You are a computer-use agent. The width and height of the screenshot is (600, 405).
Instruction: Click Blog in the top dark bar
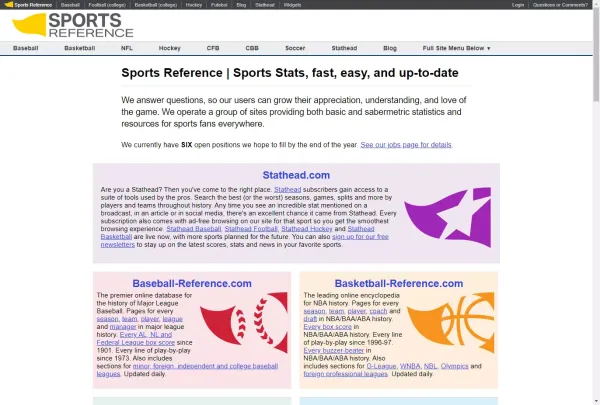point(241,5)
